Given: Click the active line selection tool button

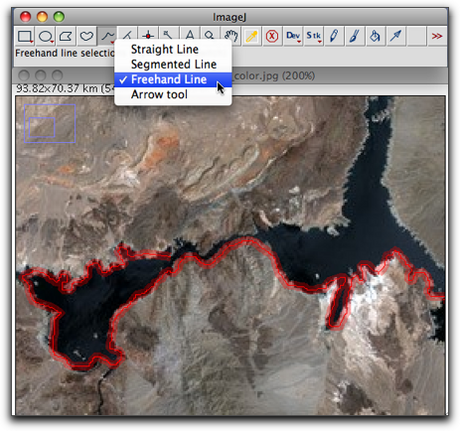Looking at the screenshot, I should pyautogui.click(x=107, y=36).
